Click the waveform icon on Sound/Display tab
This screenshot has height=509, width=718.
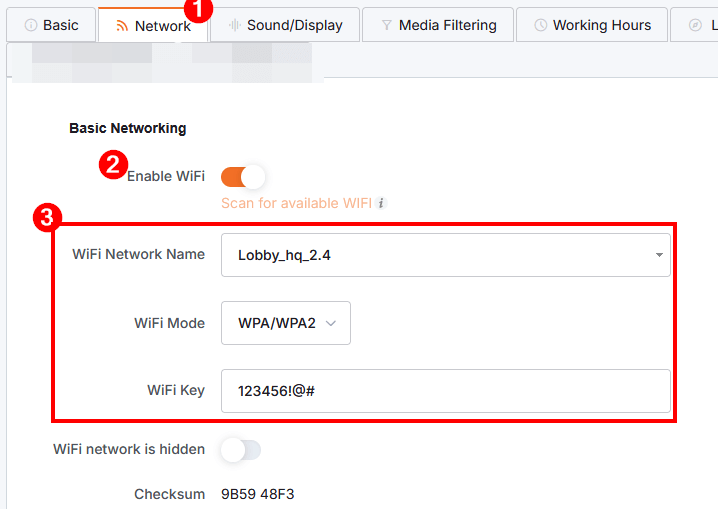(x=234, y=25)
